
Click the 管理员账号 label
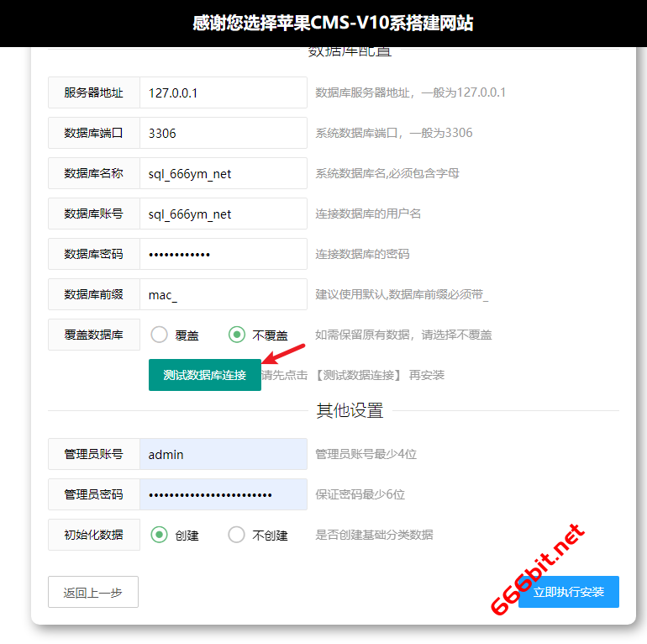click(93, 454)
